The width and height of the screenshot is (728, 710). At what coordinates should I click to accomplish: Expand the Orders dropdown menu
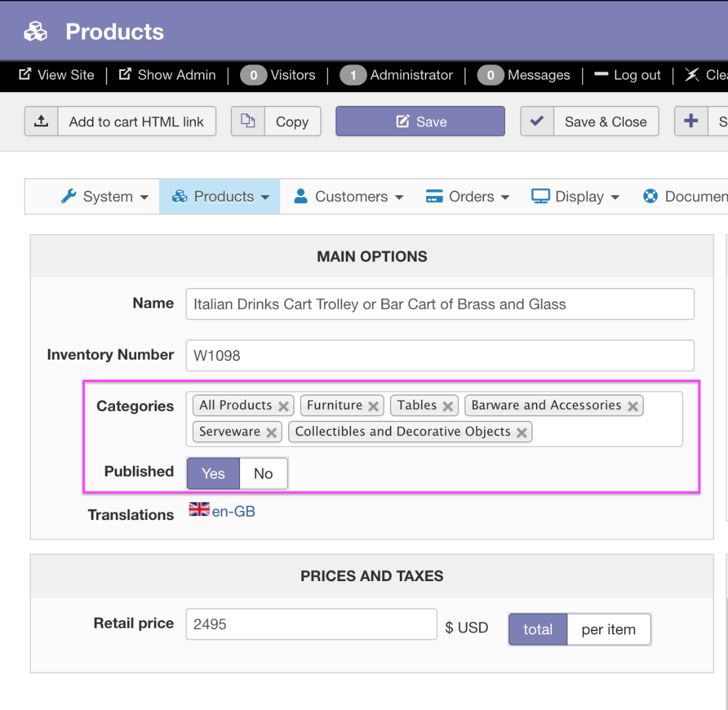(x=468, y=197)
